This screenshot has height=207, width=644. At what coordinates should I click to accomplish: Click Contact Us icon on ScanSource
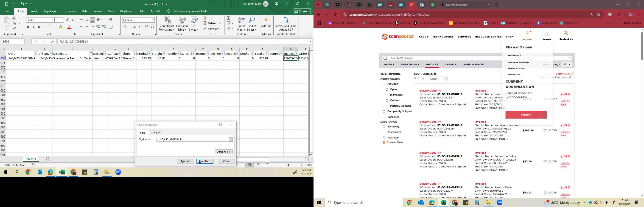coord(566,33)
